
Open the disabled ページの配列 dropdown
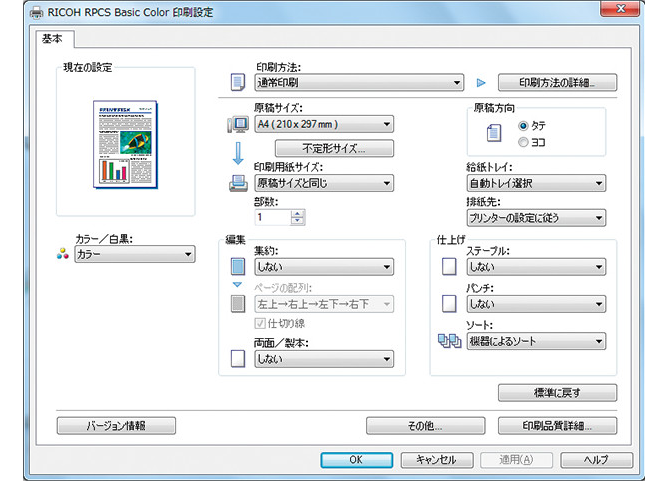point(324,304)
